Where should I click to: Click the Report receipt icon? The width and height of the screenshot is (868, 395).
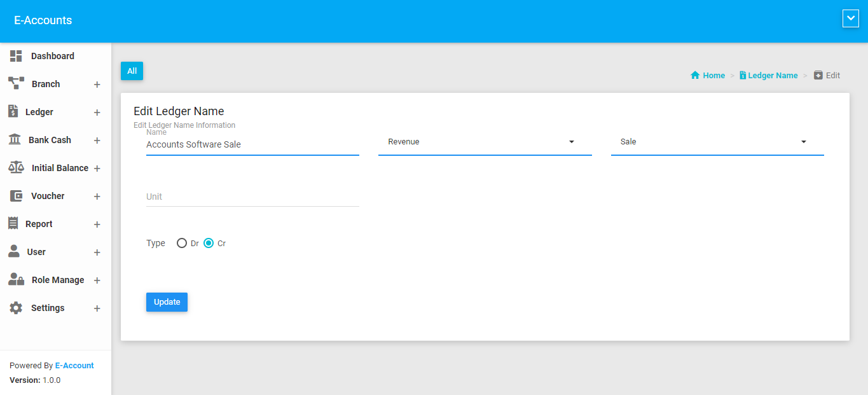point(13,223)
